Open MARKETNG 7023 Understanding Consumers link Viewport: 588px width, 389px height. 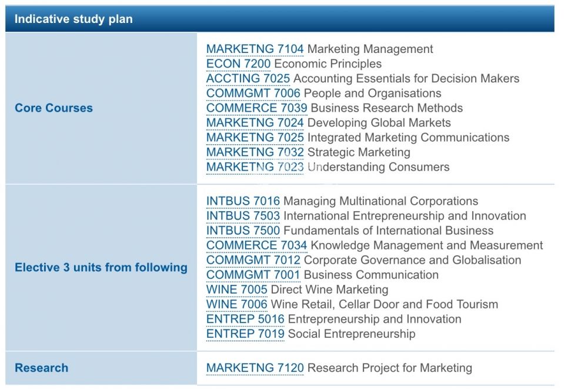(255, 167)
